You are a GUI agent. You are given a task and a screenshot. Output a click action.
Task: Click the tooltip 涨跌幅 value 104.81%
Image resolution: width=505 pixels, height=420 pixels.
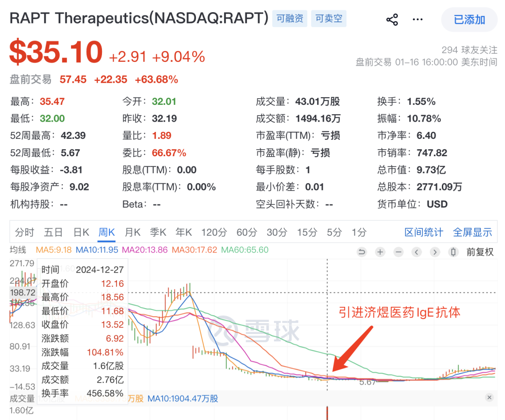(105, 352)
